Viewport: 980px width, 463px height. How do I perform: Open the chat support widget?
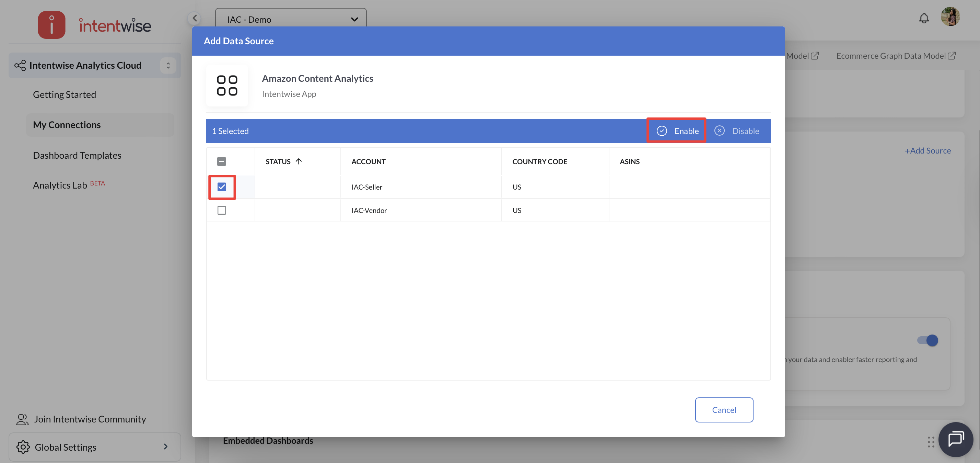coord(955,439)
